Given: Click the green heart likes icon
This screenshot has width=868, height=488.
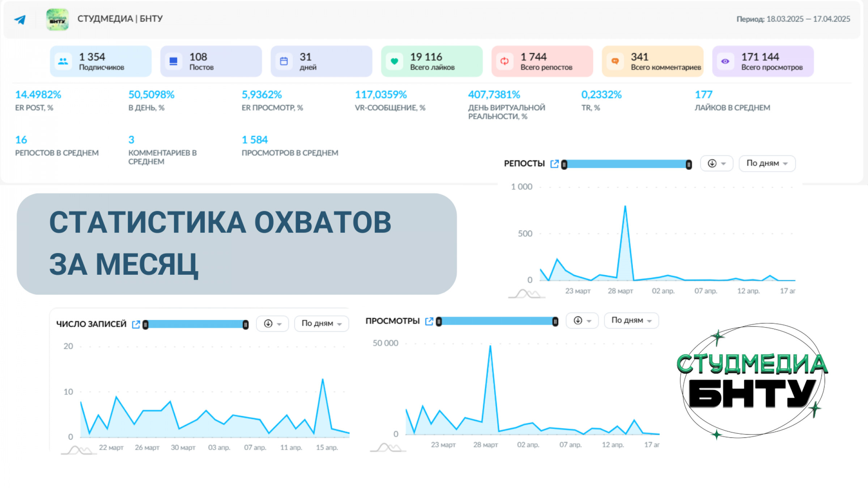Looking at the screenshot, I should pyautogui.click(x=394, y=61).
